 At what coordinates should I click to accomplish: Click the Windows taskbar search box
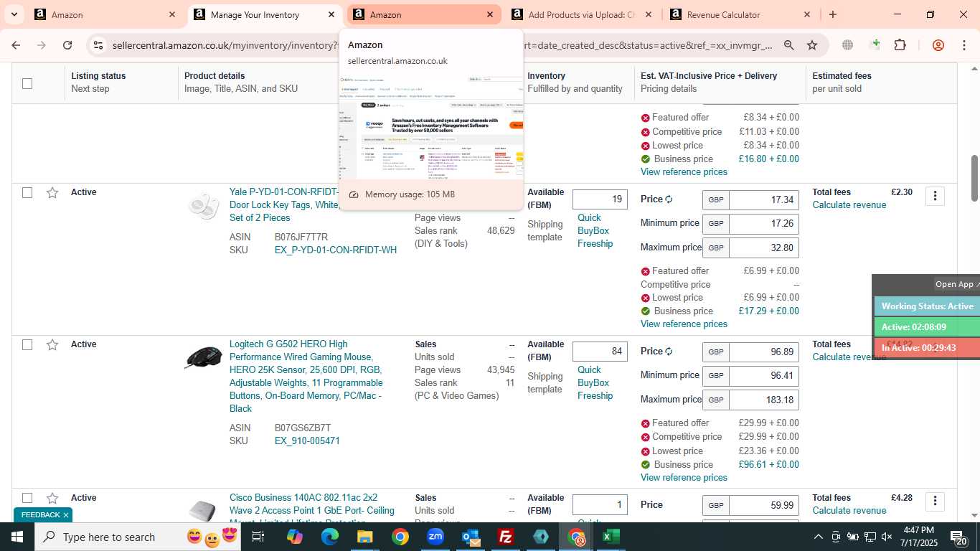coord(138,537)
